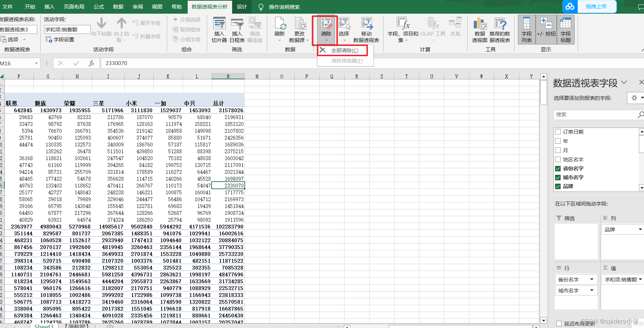Click in the field search box

pos(595,115)
